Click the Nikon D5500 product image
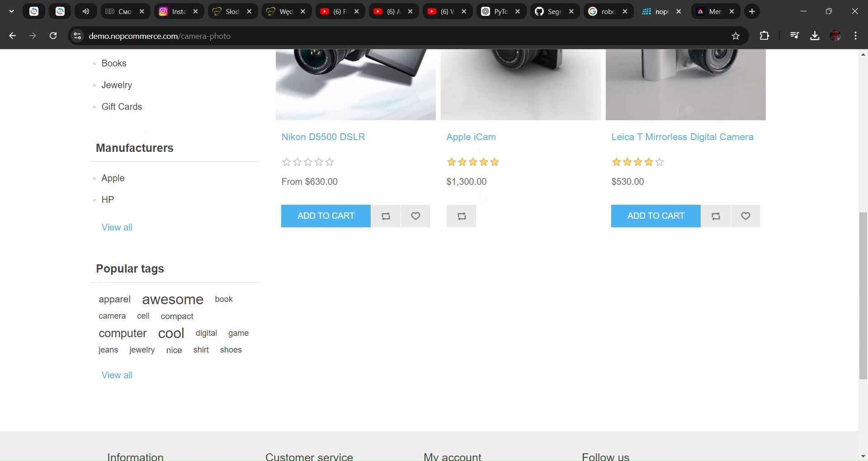The width and height of the screenshot is (868, 461). 356,85
